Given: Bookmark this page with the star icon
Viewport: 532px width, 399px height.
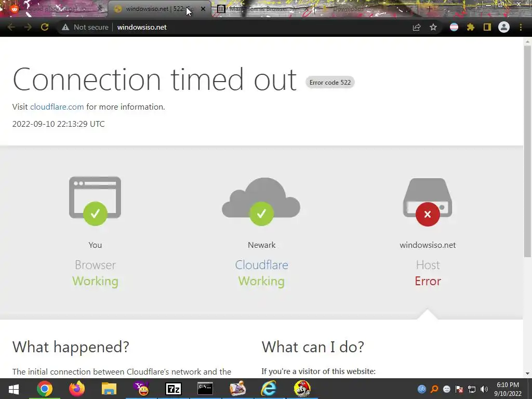Looking at the screenshot, I should (x=433, y=27).
